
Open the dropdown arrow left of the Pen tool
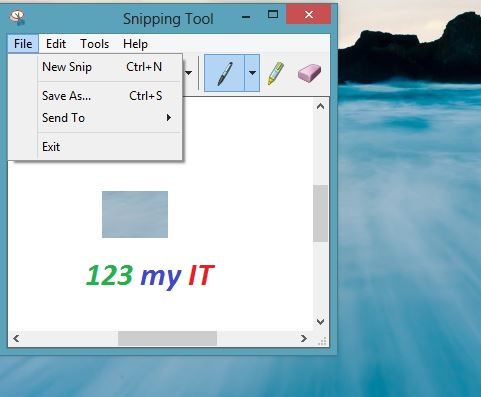tap(189, 73)
